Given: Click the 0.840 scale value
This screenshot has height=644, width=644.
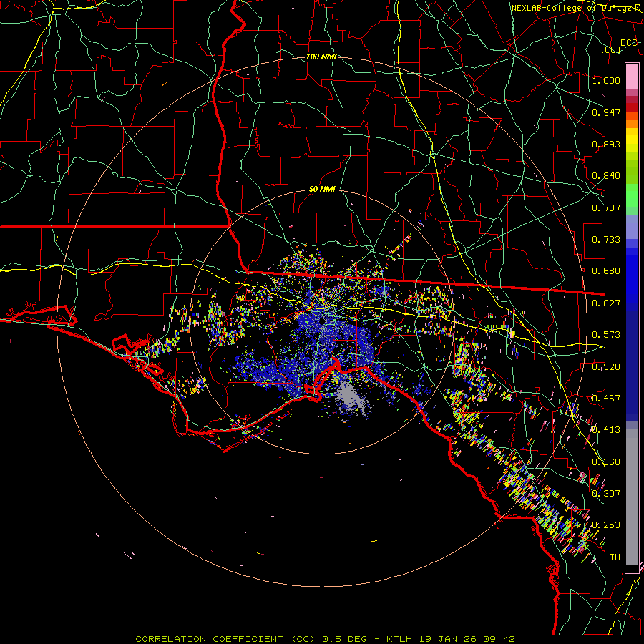Looking at the screenshot, I should pyautogui.click(x=606, y=176).
